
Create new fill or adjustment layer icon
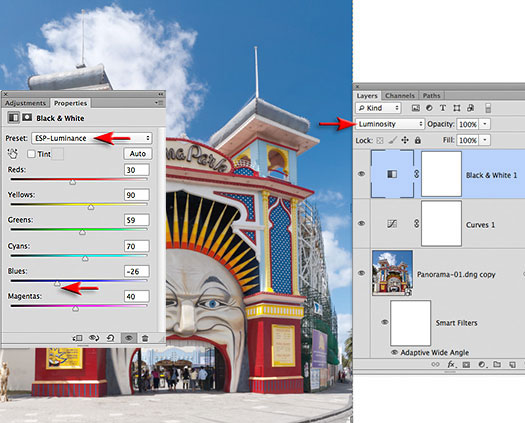click(482, 364)
